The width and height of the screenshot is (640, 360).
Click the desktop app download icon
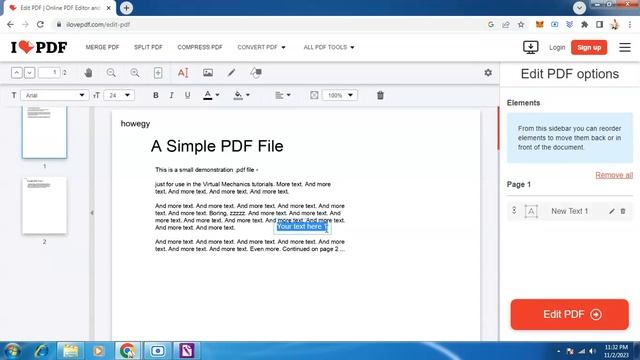click(x=531, y=47)
